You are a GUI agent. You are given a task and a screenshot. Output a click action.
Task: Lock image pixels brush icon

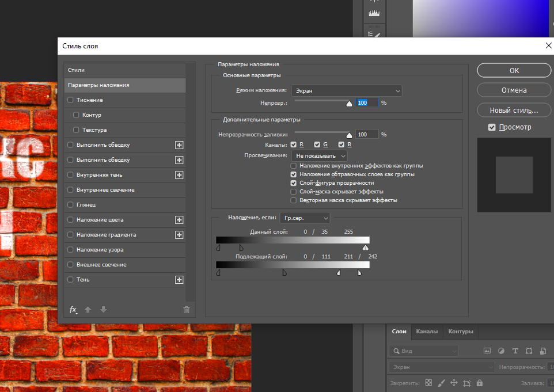[441, 382]
